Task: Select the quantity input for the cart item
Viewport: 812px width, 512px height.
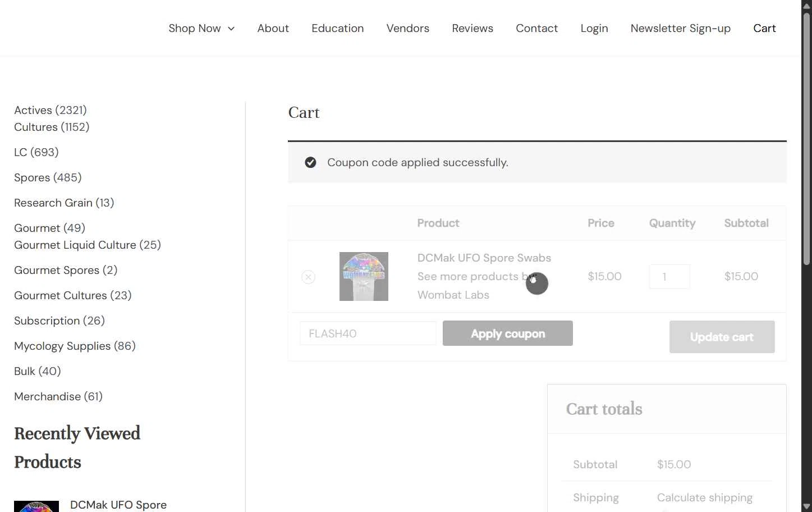Action: coord(669,276)
